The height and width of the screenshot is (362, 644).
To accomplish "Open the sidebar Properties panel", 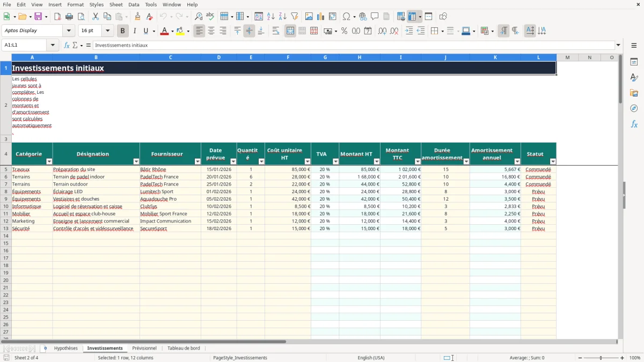I will pos(634,62).
